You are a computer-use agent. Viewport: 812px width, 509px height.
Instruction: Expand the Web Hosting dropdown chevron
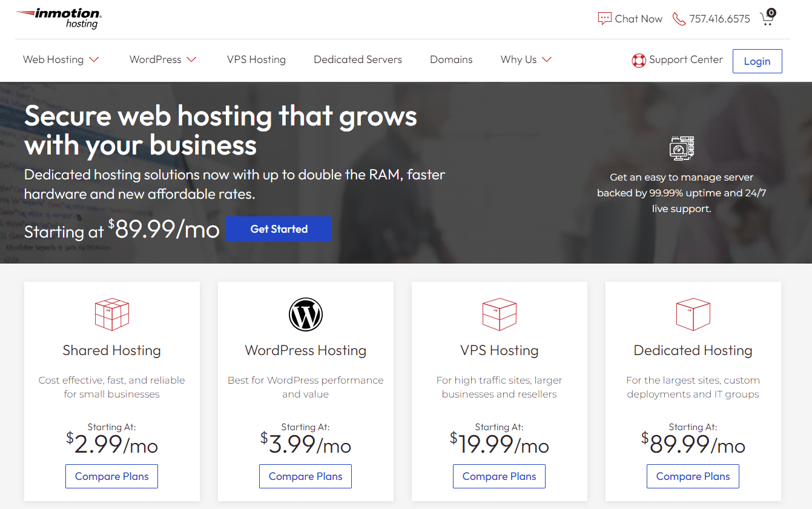pos(94,59)
